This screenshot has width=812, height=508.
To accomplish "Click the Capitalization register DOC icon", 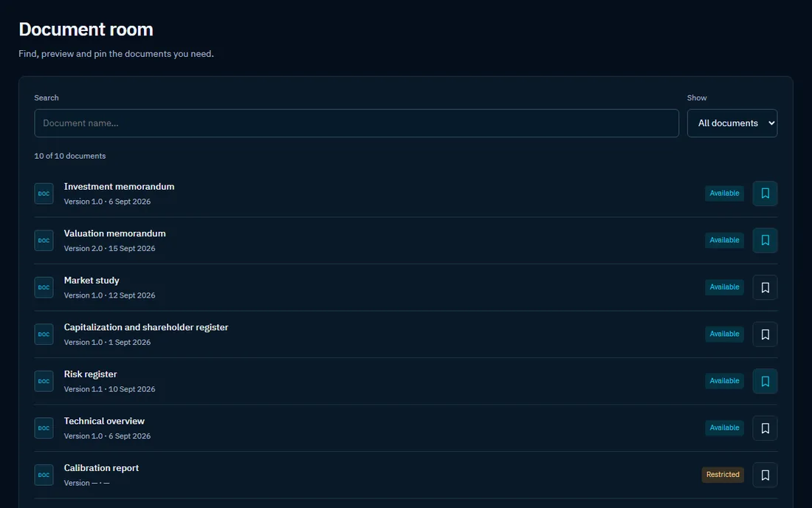I will click(x=44, y=334).
